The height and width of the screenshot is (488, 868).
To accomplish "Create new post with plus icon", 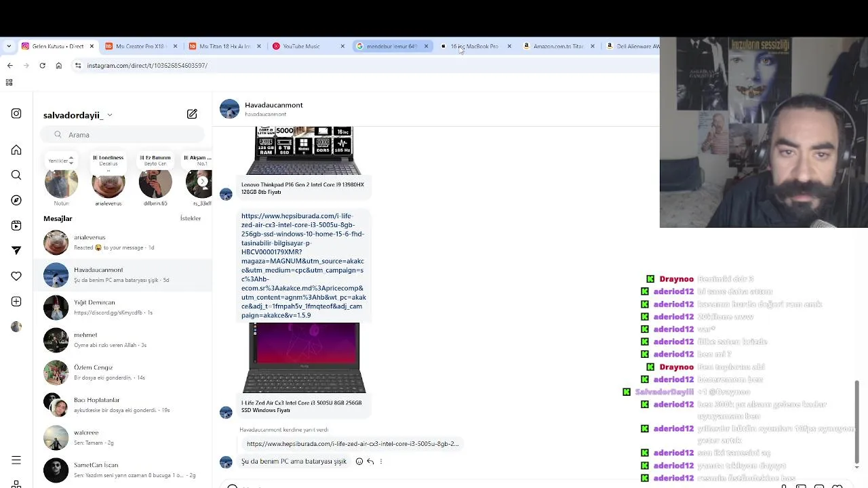I will pos(16,301).
